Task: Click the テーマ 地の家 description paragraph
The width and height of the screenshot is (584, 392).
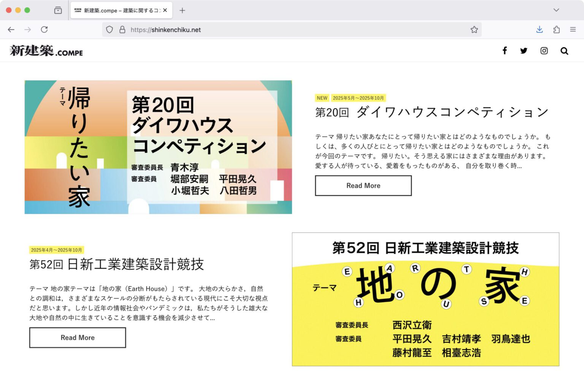Action: click(149, 303)
